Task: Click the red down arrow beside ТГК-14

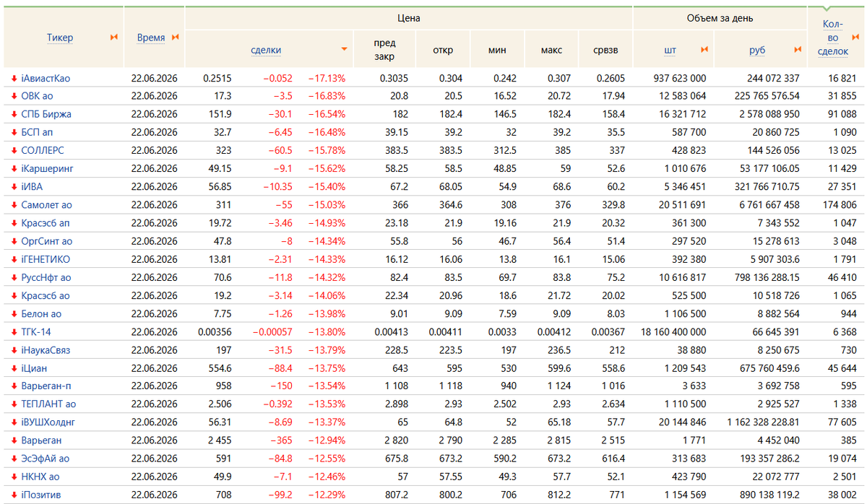Action: [x=13, y=331]
